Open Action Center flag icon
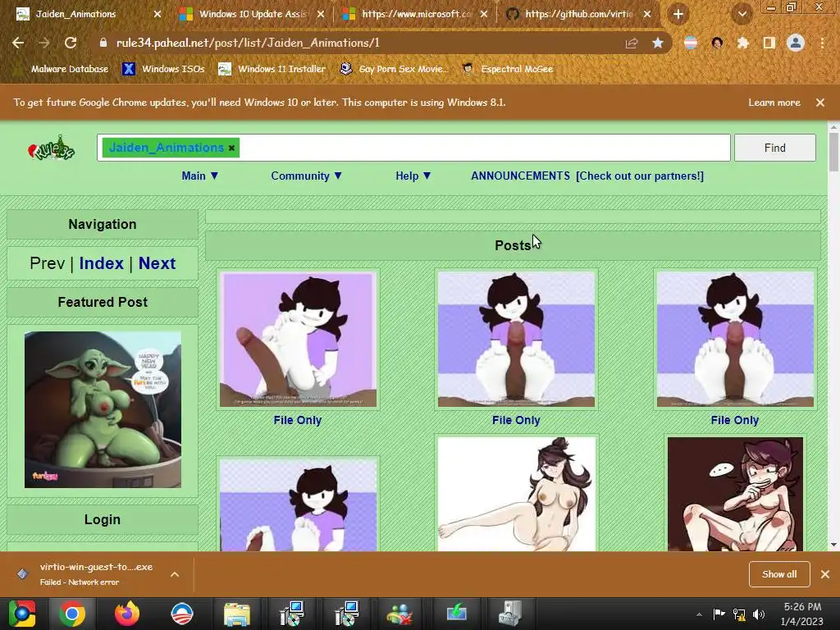Viewport: 840px width, 630px height. pos(719,614)
